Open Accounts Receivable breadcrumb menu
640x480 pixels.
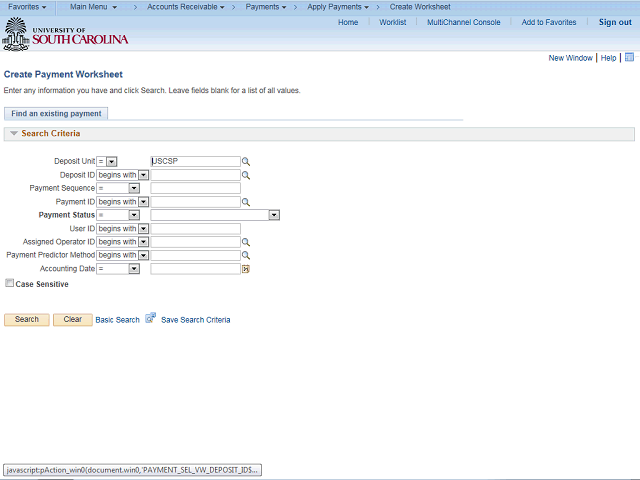point(186,7)
